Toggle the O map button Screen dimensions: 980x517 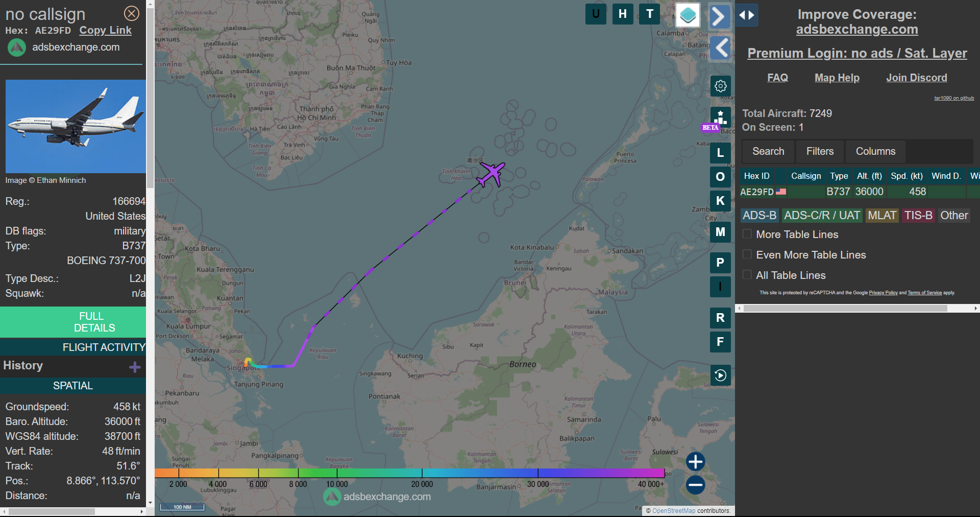point(720,177)
